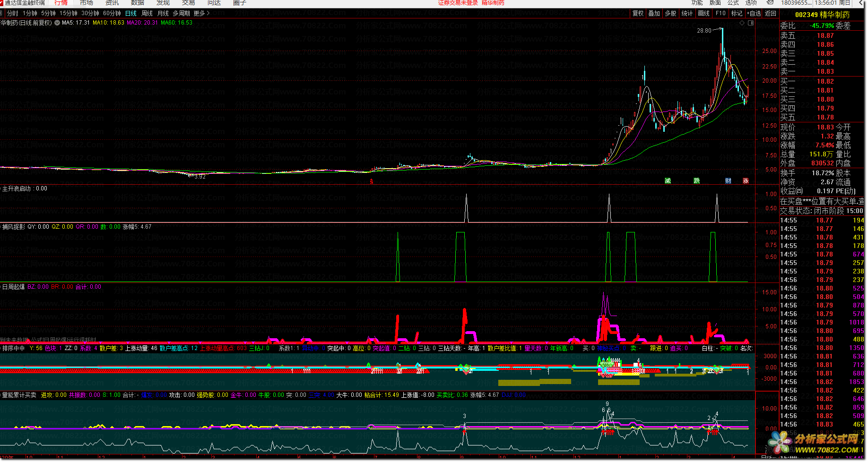Click the MA60: 16.53 label
The width and height of the screenshot is (868, 462).
[x=176, y=23]
